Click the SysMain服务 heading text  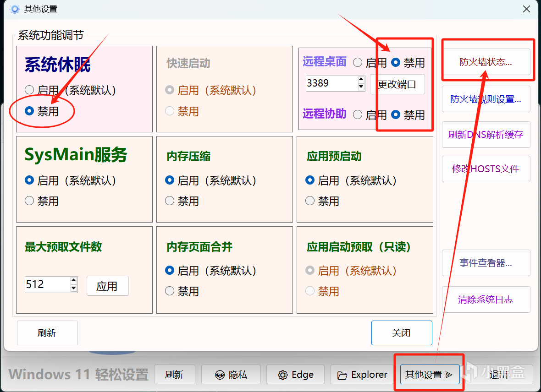[x=76, y=155]
